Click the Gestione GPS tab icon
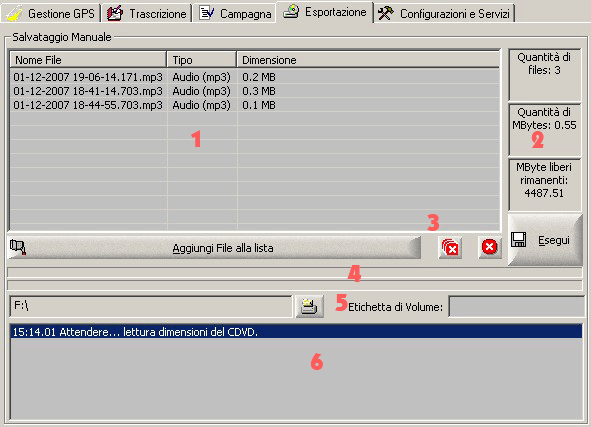The height and width of the screenshot is (427, 591). tap(14, 13)
